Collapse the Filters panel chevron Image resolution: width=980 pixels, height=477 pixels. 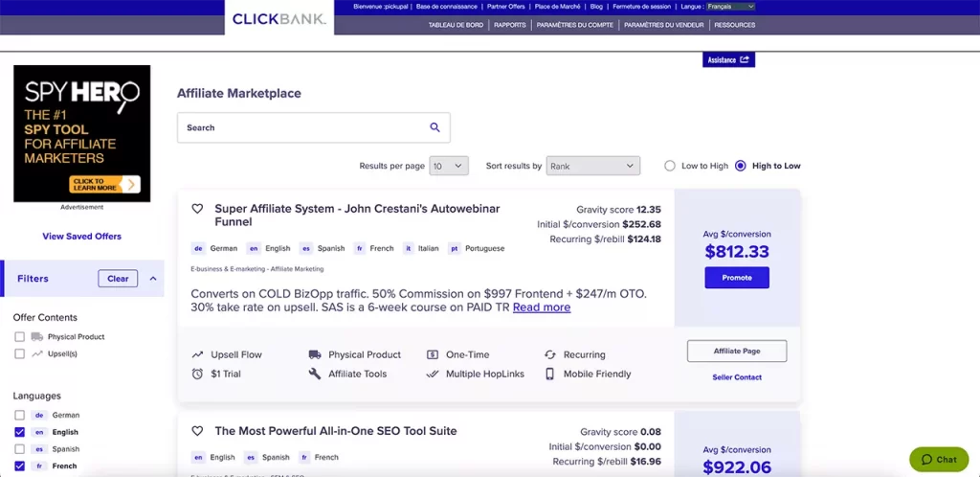point(153,279)
